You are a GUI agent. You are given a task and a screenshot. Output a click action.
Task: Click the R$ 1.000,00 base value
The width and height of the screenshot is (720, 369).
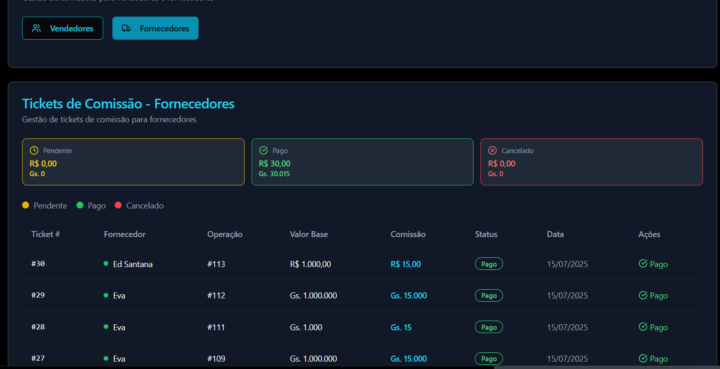(310, 264)
